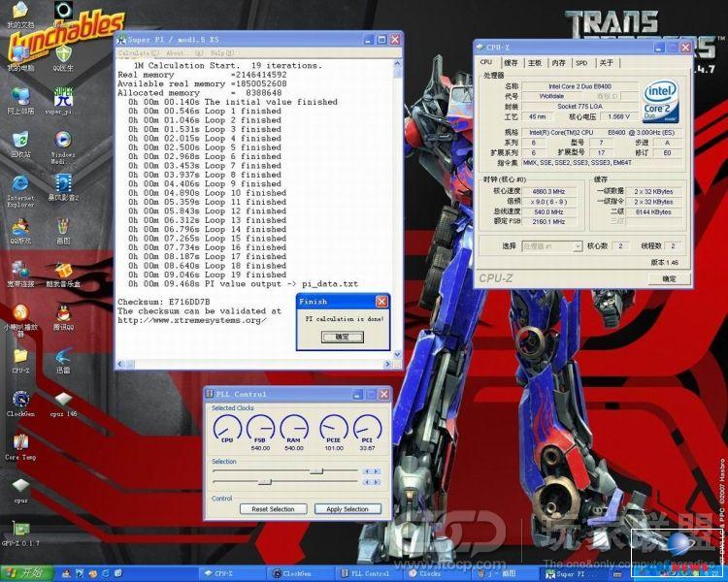
Task: Click the 4860.3 MHz core speed value
Action: 548,192
